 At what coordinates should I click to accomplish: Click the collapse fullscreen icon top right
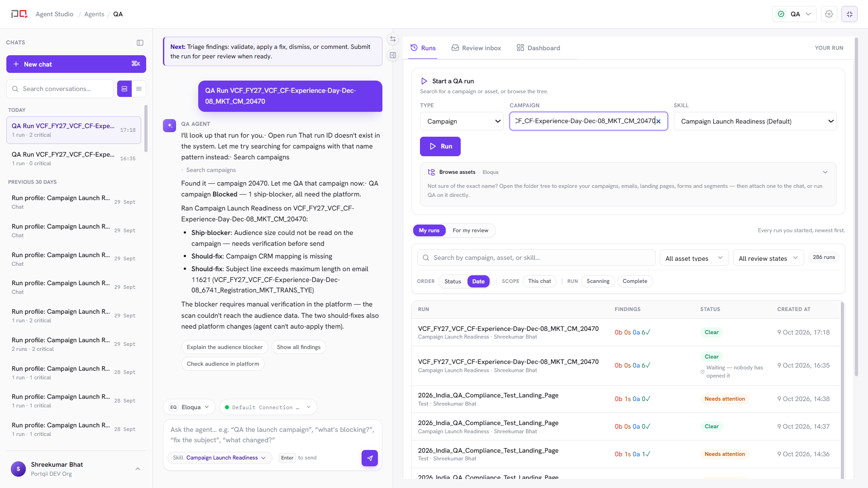pos(849,14)
